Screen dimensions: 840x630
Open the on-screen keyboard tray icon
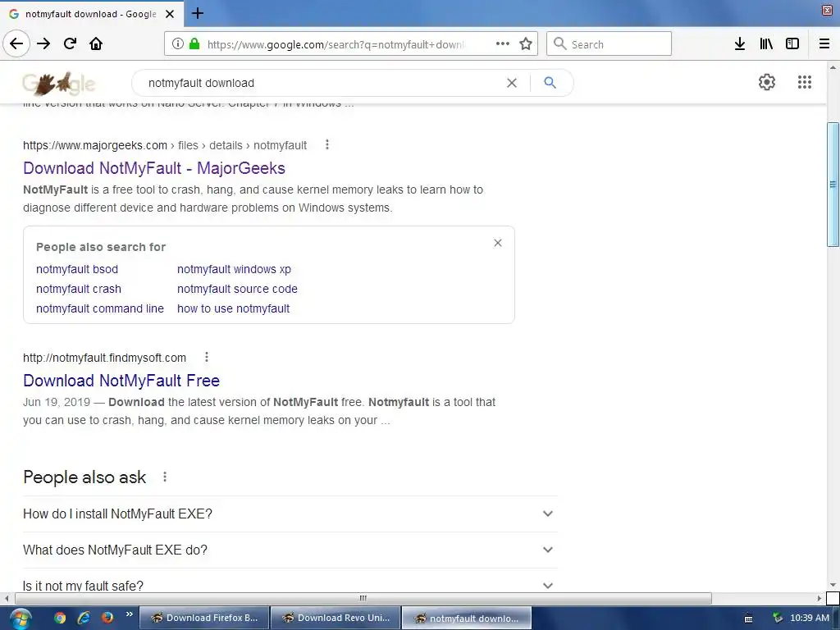click(x=748, y=619)
